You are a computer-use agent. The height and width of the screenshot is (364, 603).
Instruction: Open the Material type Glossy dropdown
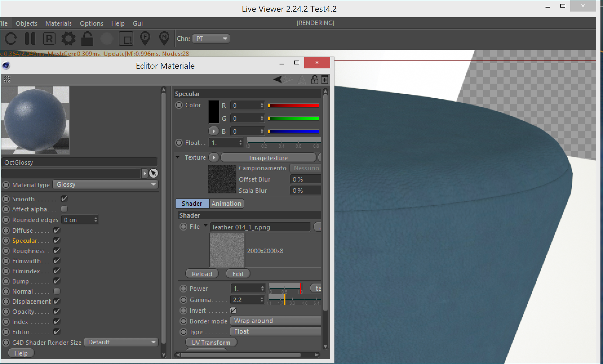tap(105, 185)
